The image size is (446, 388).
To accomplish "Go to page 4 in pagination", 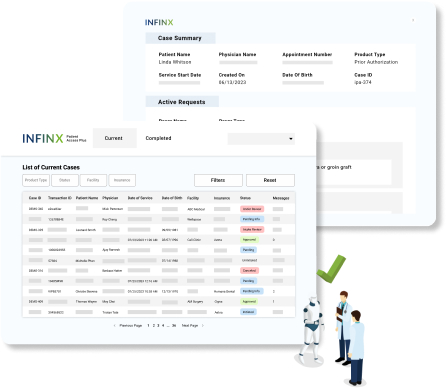I will coord(163,325).
